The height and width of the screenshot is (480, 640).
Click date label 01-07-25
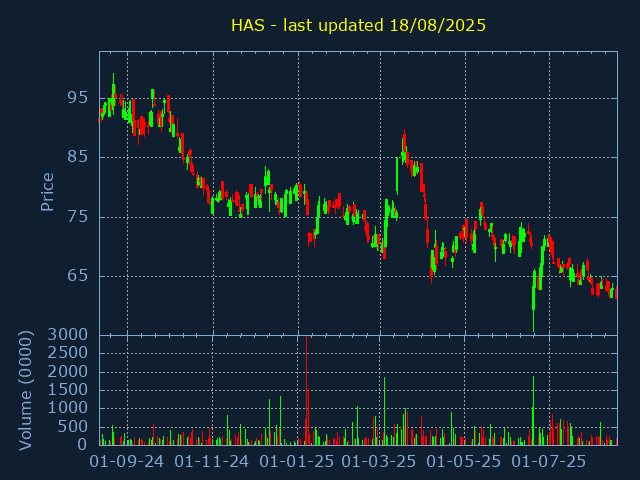(x=549, y=462)
